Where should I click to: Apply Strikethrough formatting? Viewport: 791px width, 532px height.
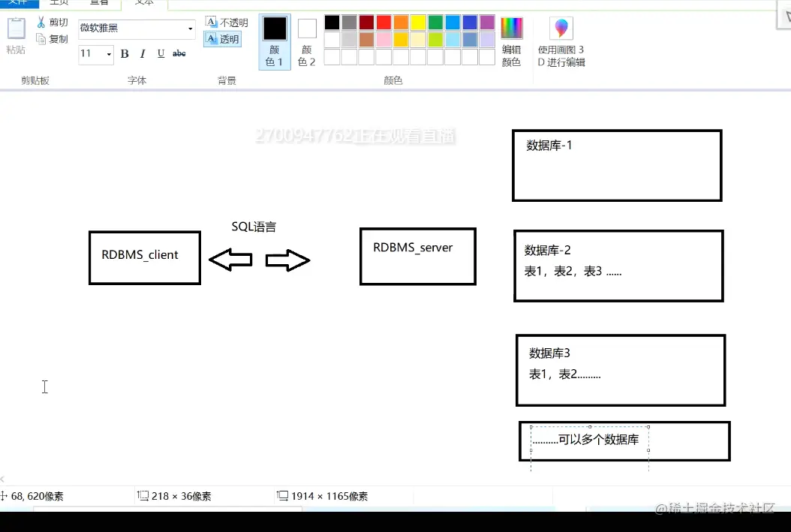tap(179, 53)
